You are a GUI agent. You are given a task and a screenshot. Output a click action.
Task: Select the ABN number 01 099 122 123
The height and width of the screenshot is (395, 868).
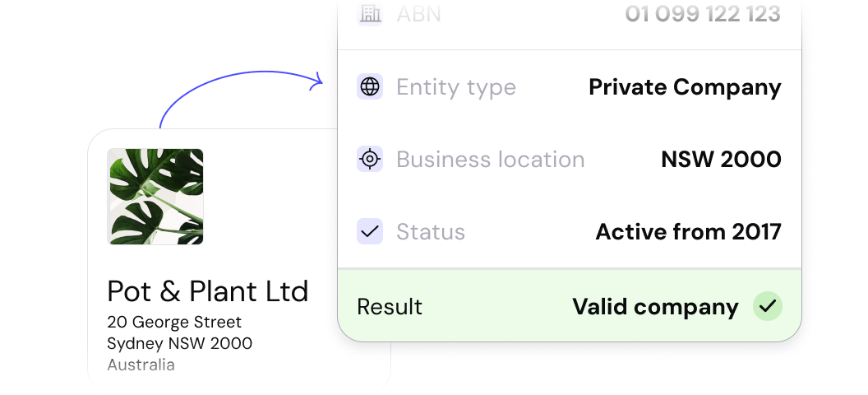(x=703, y=14)
